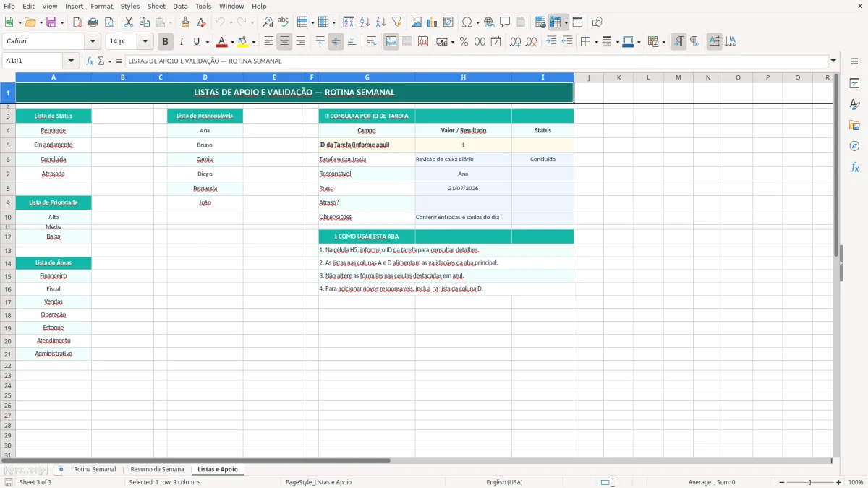Increase indent of the cell
This screenshot has height=488, width=868.
[x=551, y=42]
